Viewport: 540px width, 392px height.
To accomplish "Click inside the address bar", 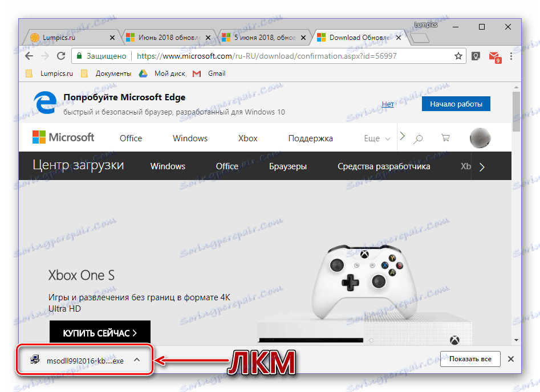I will 257,56.
